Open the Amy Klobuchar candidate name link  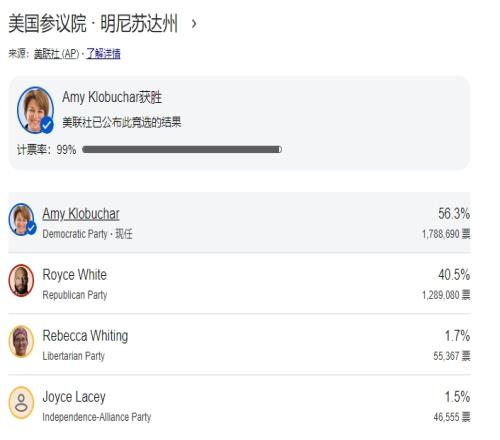click(81, 214)
